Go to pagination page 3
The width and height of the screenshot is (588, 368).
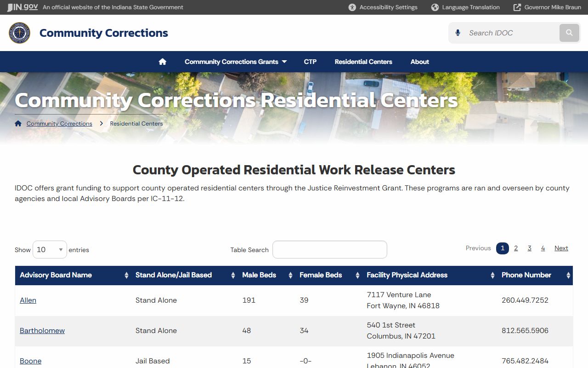pyautogui.click(x=529, y=248)
